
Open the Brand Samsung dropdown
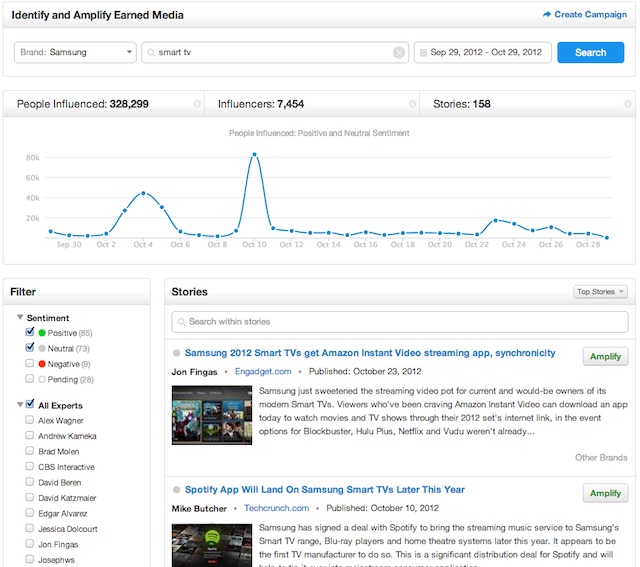[76, 53]
